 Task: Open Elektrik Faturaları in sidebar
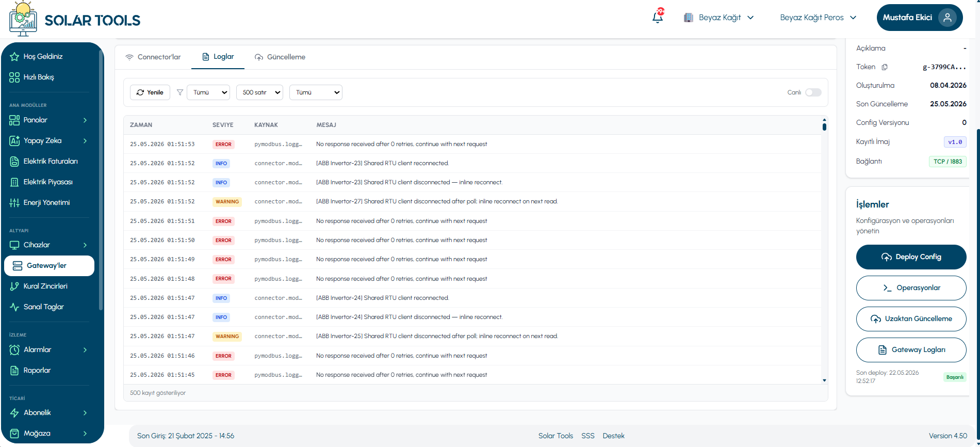click(x=50, y=161)
